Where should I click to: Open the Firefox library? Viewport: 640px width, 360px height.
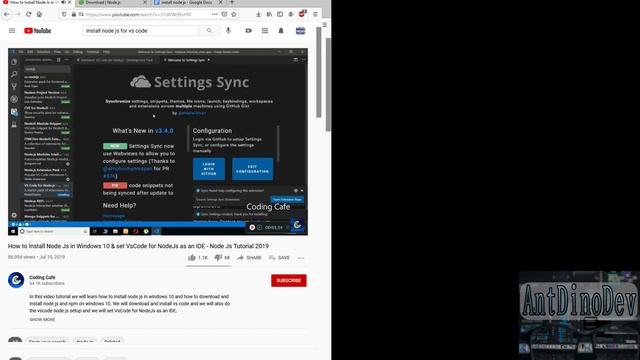pyautogui.click(x=269, y=14)
